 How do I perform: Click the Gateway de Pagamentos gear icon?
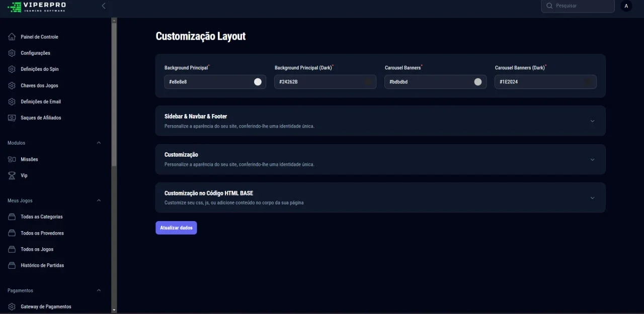(x=12, y=306)
